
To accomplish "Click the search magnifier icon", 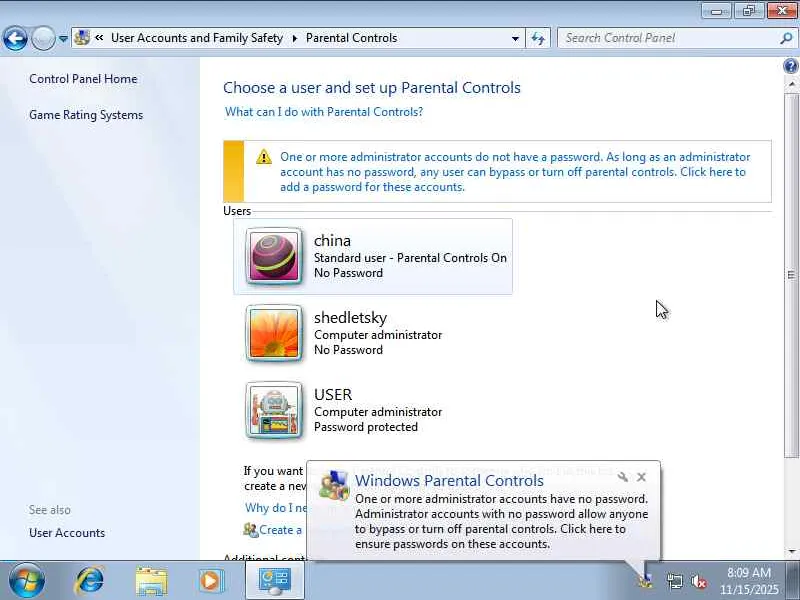I will point(786,38).
